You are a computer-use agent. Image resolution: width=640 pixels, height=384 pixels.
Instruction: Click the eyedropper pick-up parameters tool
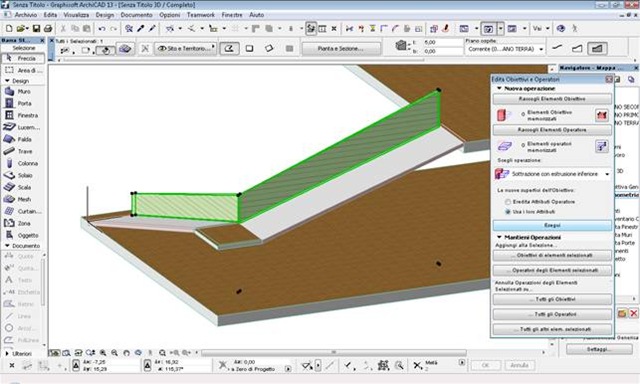tap(140, 29)
